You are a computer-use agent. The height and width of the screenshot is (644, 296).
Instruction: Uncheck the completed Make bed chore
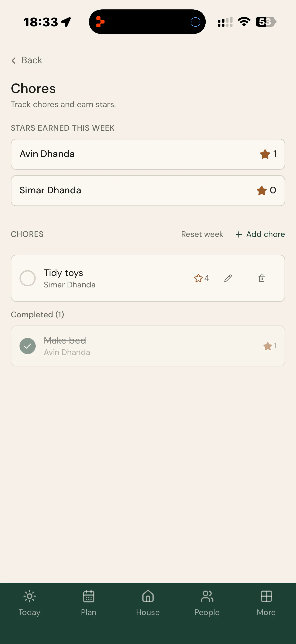point(27,346)
